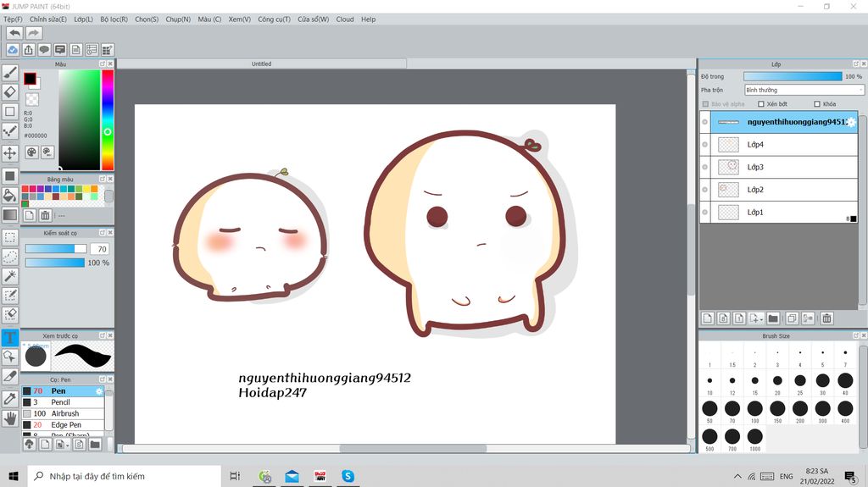The height and width of the screenshot is (487, 868).
Task: Select the rectangular Selection tool
Action: (10, 237)
